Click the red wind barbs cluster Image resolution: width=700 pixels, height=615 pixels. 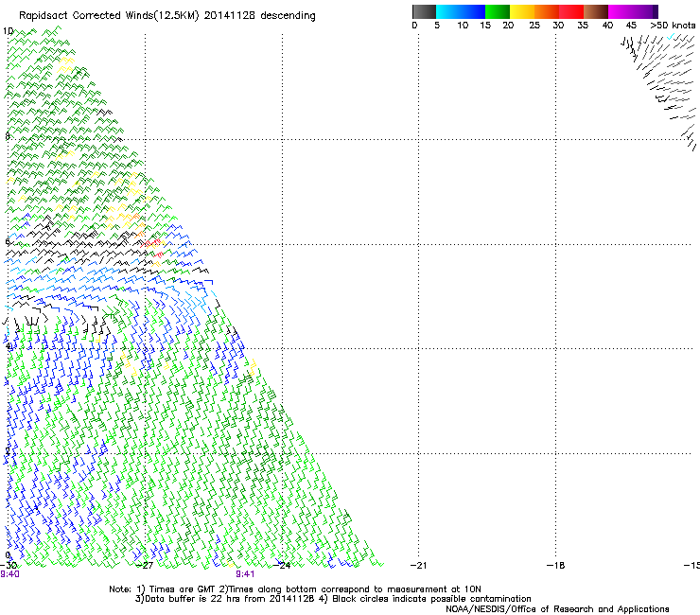pos(151,248)
